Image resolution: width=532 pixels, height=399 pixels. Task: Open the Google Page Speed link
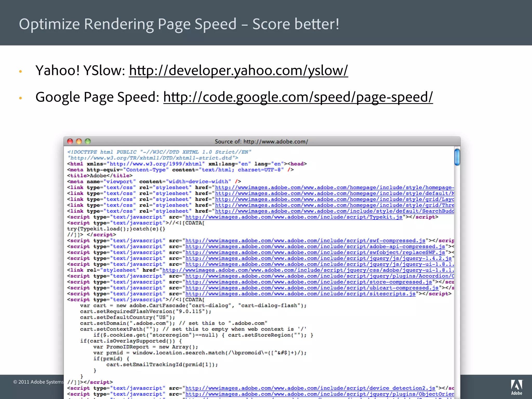click(298, 97)
